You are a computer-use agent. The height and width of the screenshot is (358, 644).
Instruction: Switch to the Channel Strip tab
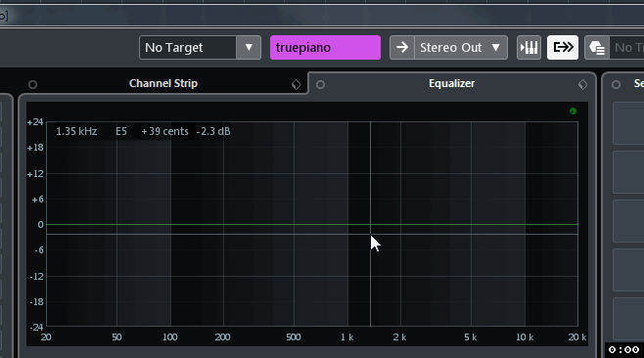[x=163, y=83]
